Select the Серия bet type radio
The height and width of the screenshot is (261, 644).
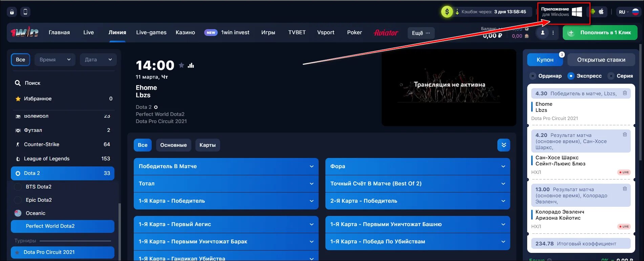[x=611, y=76]
